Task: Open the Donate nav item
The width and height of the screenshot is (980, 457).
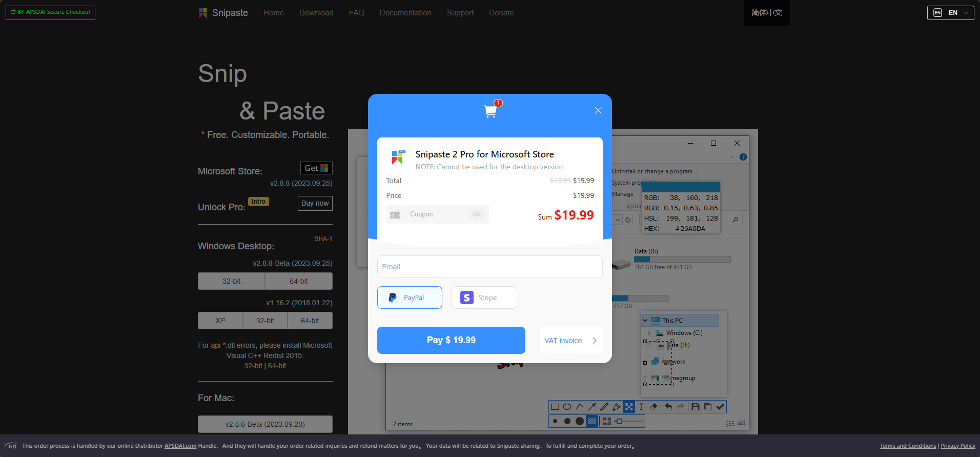Action: click(x=501, y=13)
